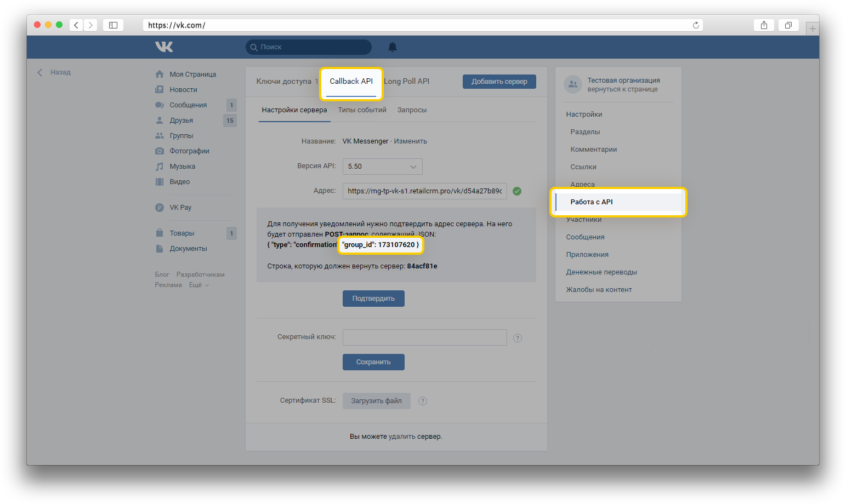The width and height of the screenshot is (846, 504).
Task: Click the Группы people icon
Action: [160, 135]
